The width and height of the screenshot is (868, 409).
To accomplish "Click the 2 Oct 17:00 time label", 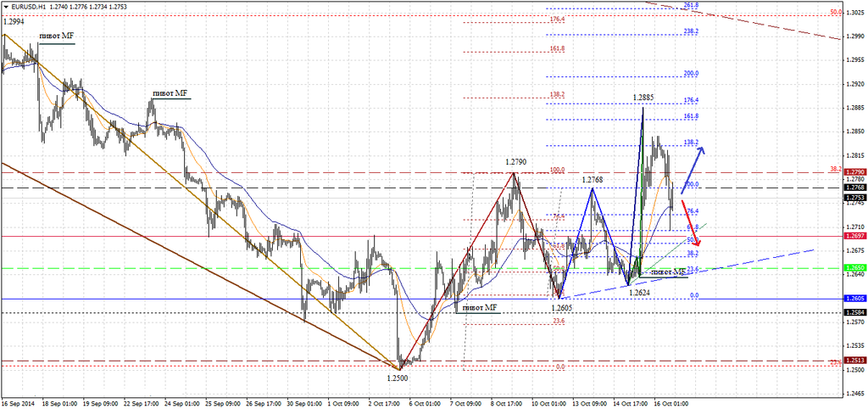I will click(387, 405).
